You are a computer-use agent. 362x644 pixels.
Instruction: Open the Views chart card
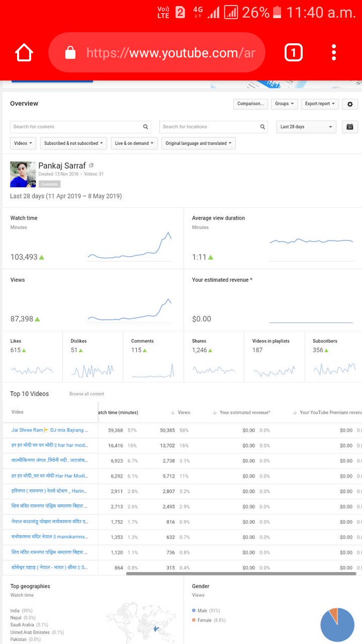point(92,300)
